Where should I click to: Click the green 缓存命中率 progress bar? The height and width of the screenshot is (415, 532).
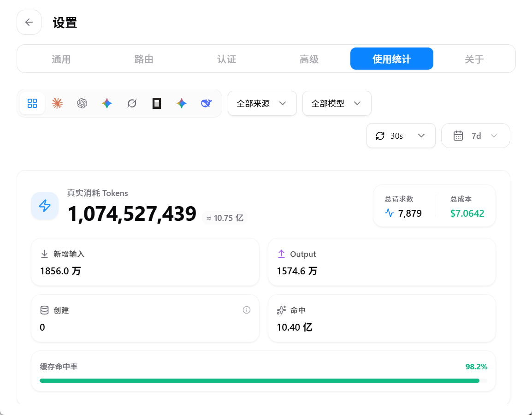[x=263, y=381]
